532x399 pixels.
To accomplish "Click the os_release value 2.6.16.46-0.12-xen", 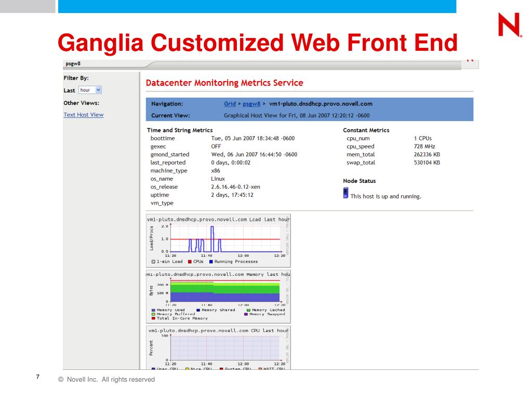I will (235, 187).
